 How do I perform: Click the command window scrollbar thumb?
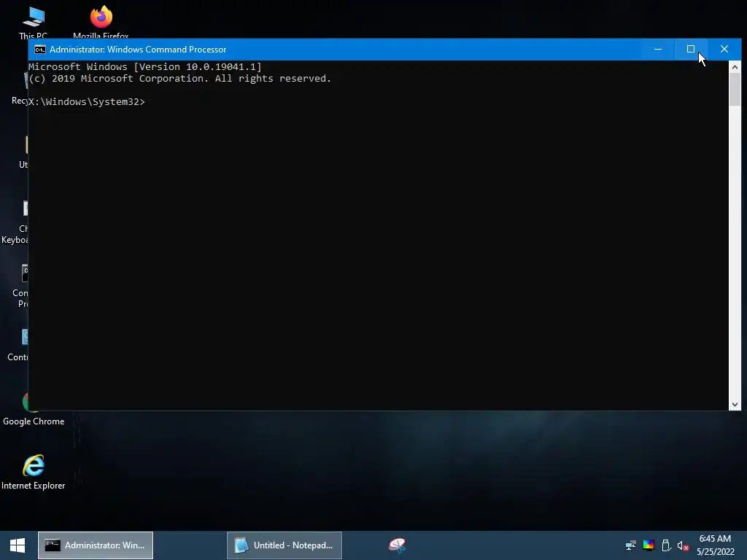(x=735, y=90)
